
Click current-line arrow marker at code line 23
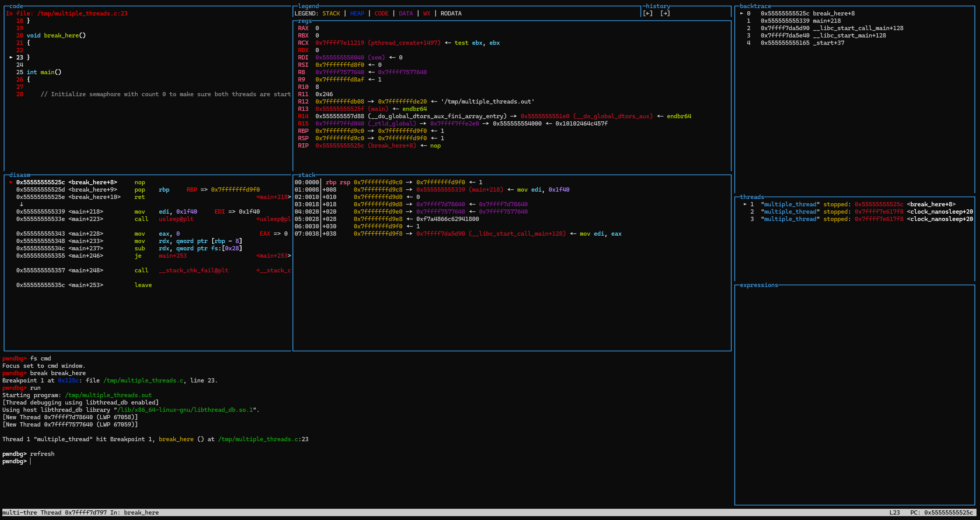[x=11, y=57]
